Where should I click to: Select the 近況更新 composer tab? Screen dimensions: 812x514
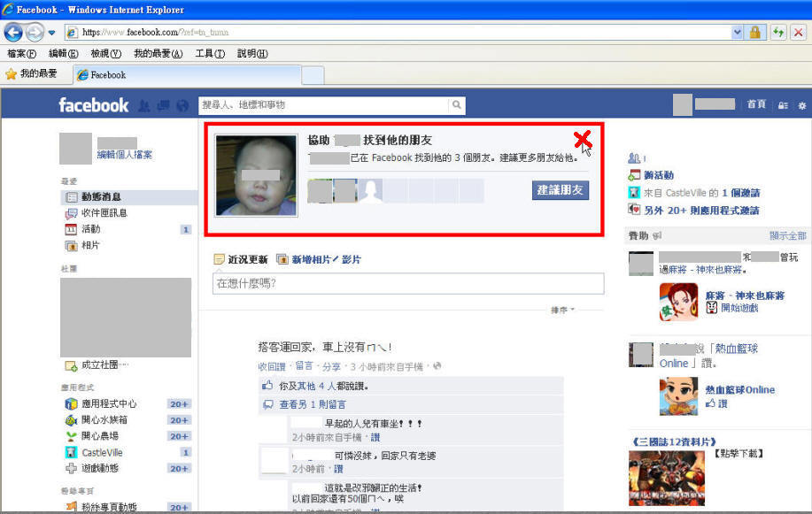(x=241, y=259)
